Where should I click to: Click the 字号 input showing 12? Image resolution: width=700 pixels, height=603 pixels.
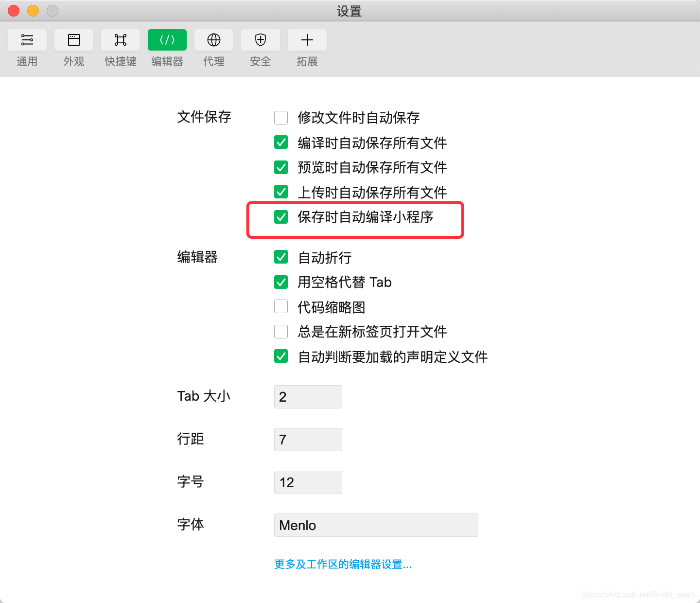308,482
